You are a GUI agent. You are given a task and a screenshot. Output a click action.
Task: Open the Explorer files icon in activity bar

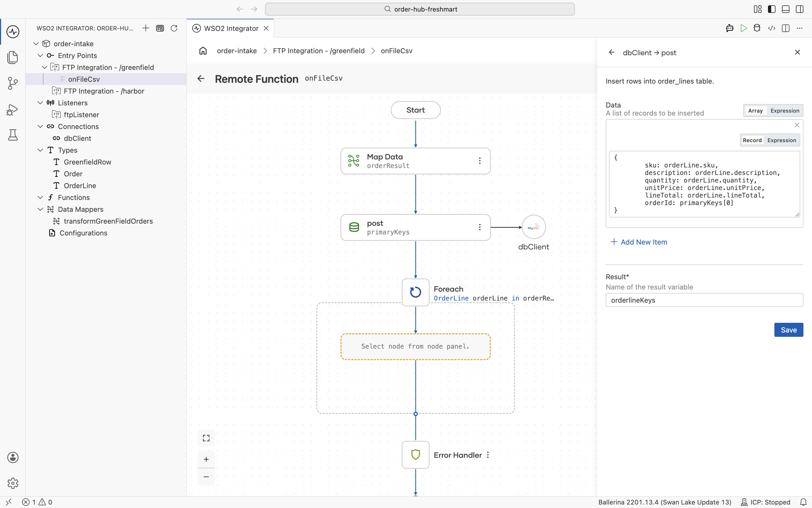click(x=13, y=57)
